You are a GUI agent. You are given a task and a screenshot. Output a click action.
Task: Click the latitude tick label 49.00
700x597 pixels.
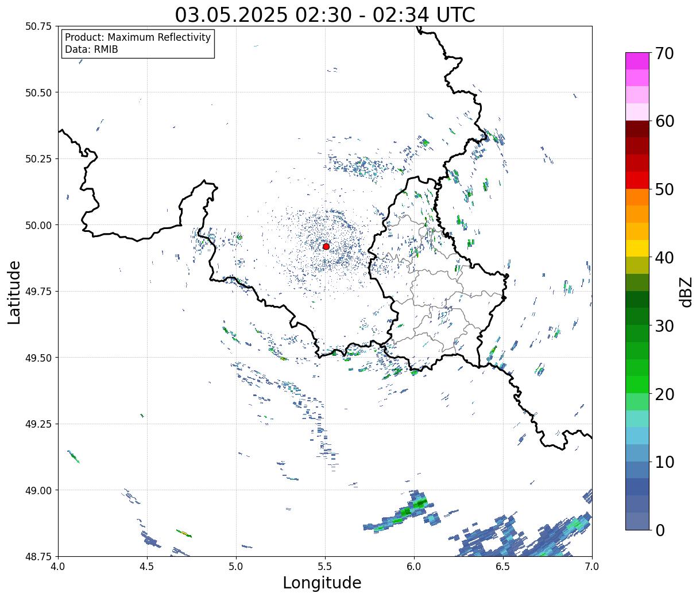(38, 490)
